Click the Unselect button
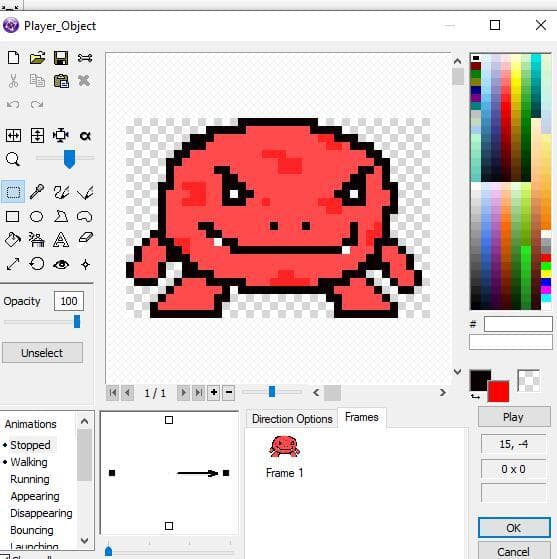The image size is (557, 559). (42, 353)
